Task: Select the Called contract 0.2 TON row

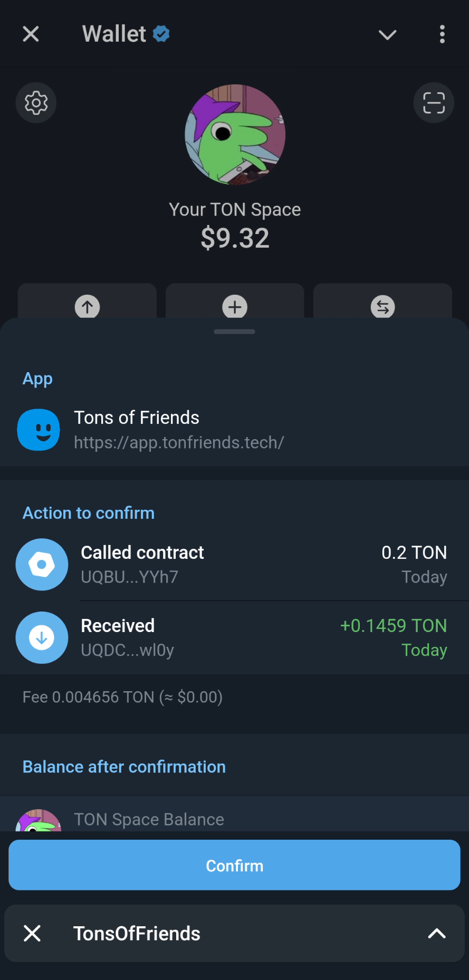Action: 264,565
